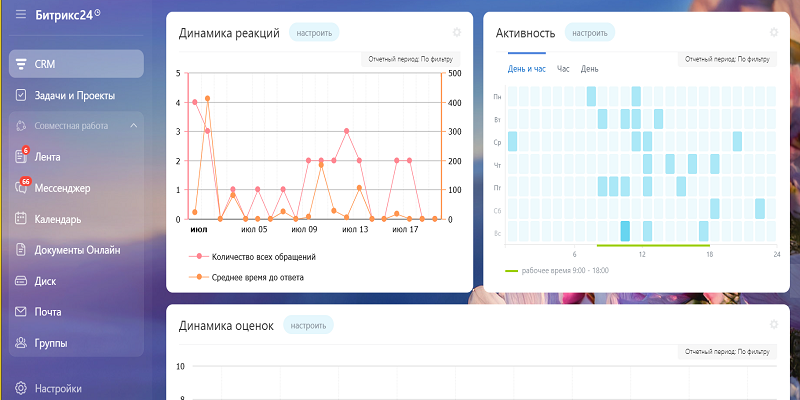Click the Активность widget title
The width and height of the screenshot is (800, 400).
(526, 33)
